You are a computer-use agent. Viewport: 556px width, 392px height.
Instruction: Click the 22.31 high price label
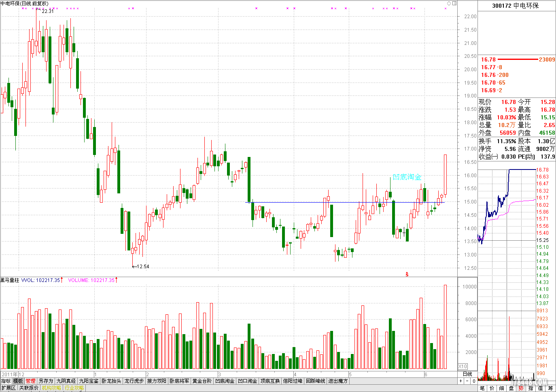click(x=48, y=11)
